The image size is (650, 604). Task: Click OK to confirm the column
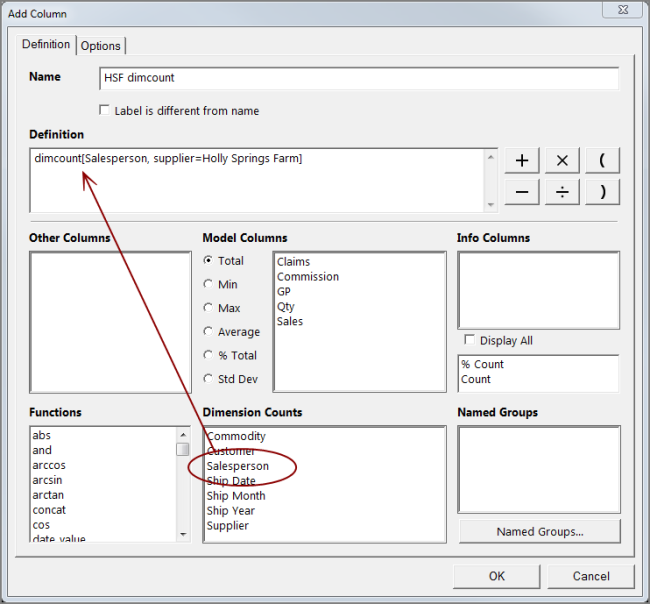(497, 576)
